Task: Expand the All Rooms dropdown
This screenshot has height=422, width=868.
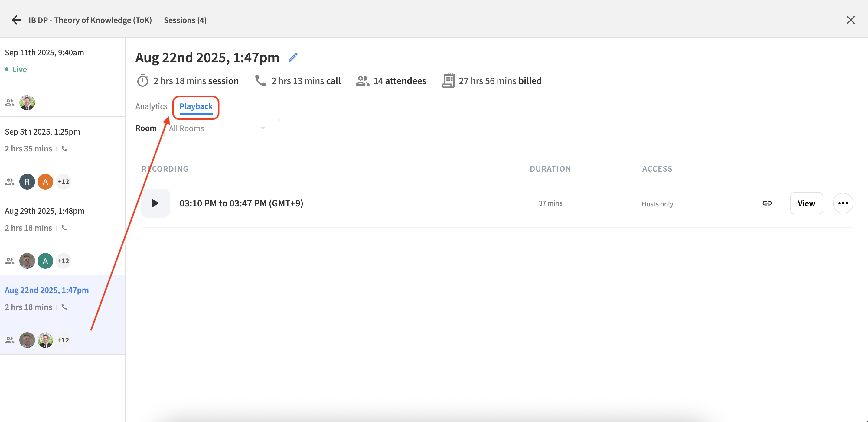Action: [x=222, y=128]
